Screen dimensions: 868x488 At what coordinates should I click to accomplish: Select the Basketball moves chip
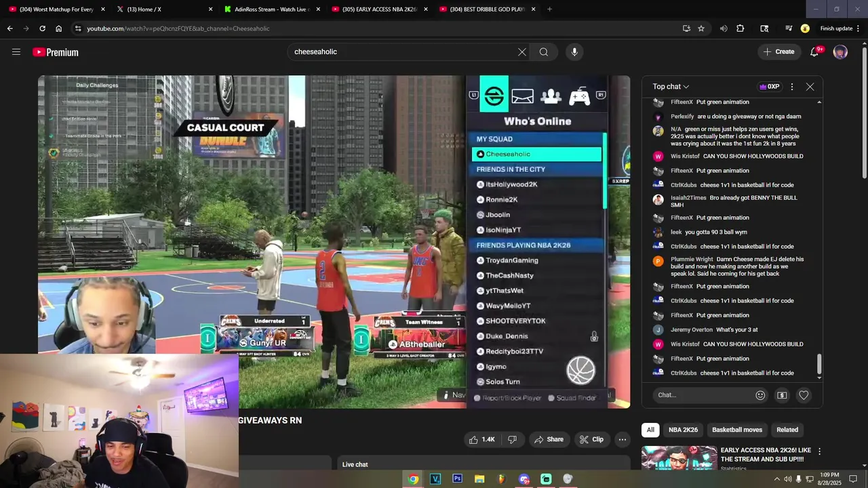737,430
